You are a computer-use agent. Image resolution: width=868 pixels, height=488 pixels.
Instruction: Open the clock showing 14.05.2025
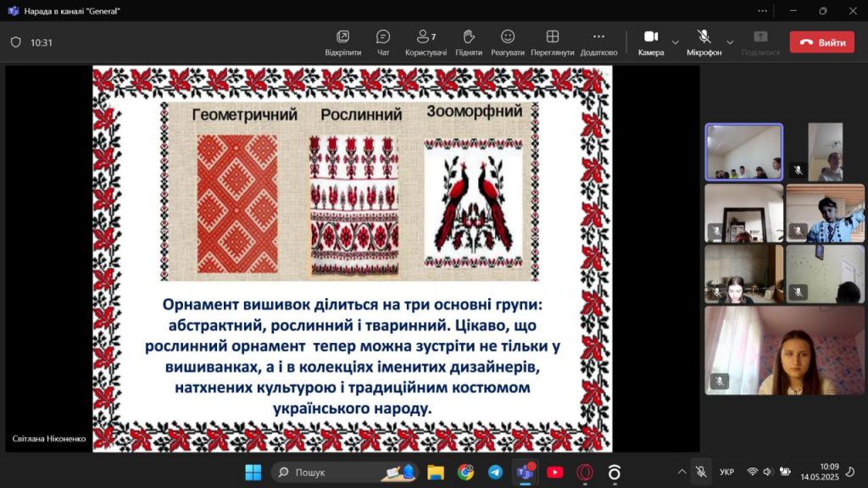point(820,472)
